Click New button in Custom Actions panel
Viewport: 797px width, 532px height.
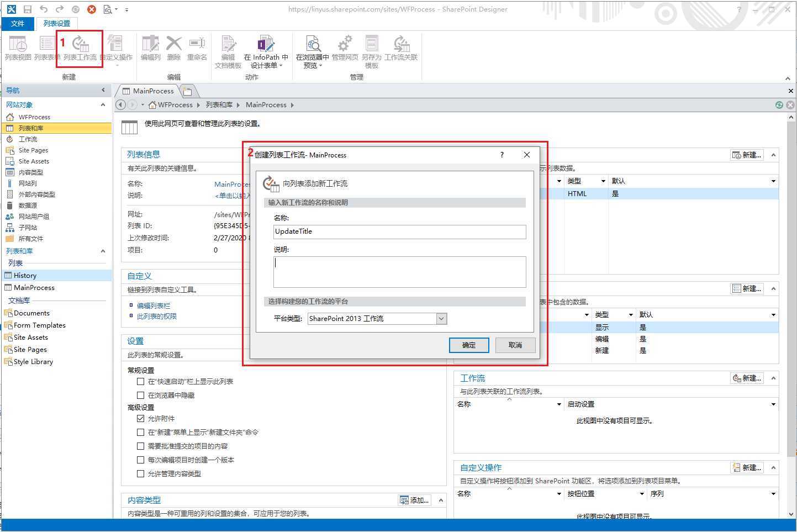point(747,467)
